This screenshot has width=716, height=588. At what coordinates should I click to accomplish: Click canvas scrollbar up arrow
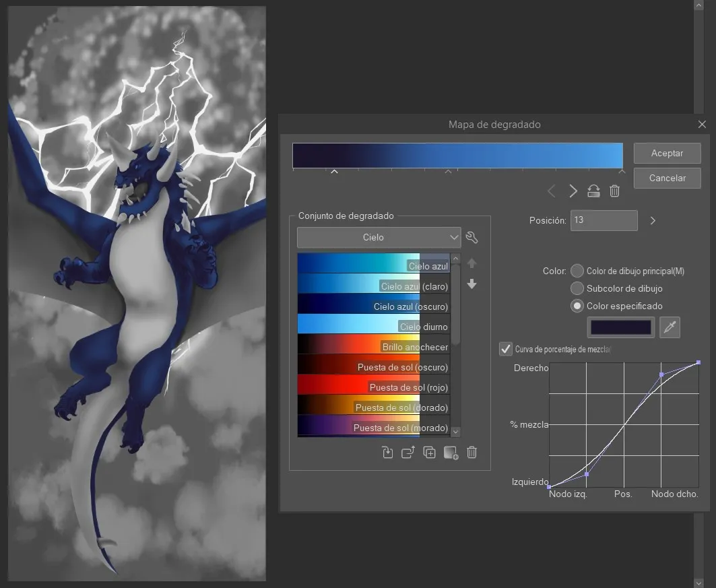[x=698, y=5]
